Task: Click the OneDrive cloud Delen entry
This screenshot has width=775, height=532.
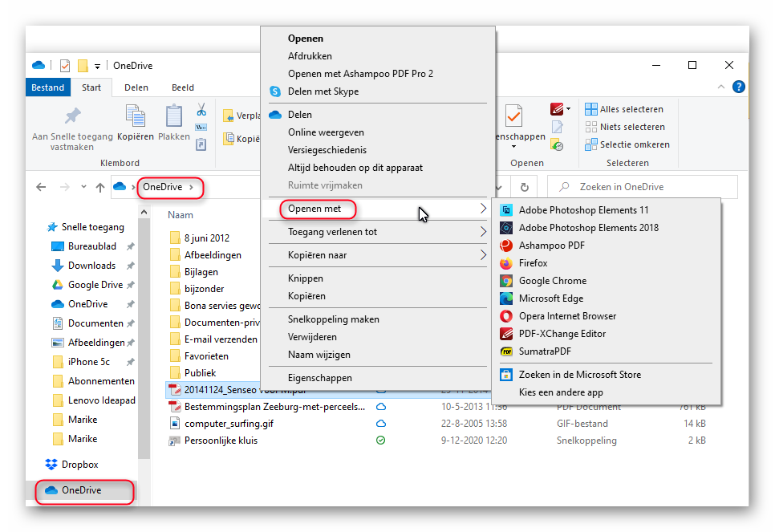Action: click(x=300, y=115)
